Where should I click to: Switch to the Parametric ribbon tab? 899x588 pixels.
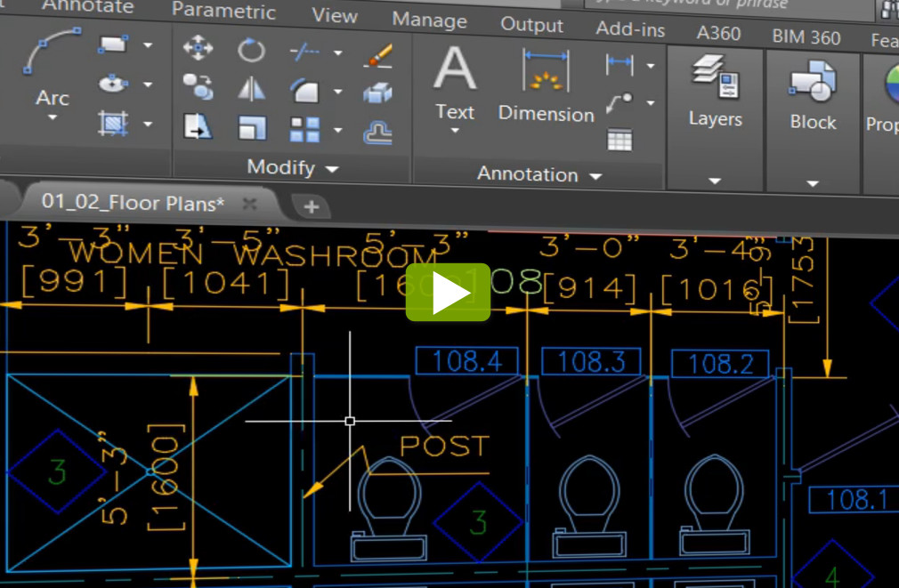tap(223, 12)
